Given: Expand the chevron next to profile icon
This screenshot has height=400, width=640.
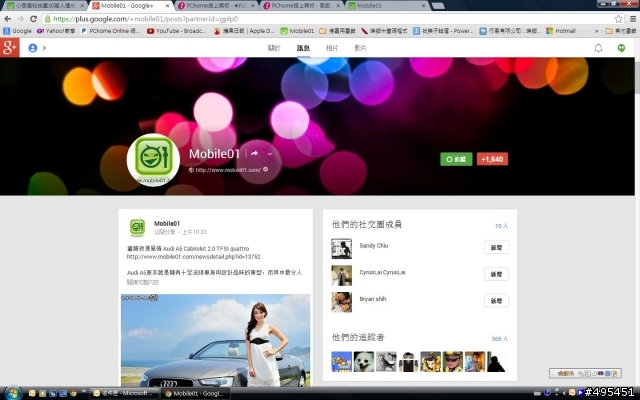Looking at the screenshot, I should point(44,48).
